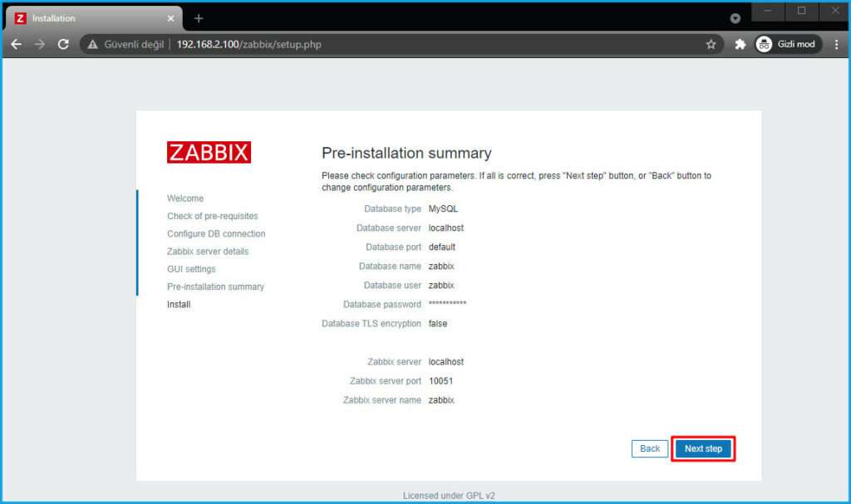The height and width of the screenshot is (504, 851).
Task: Reload the page with the refresh icon
Action: [x=63, y=45]
